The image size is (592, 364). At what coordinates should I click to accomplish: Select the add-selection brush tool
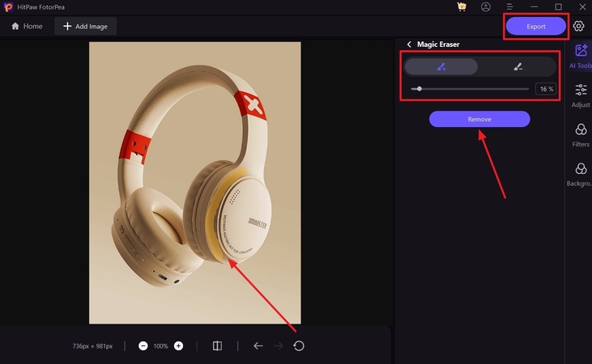441,67
